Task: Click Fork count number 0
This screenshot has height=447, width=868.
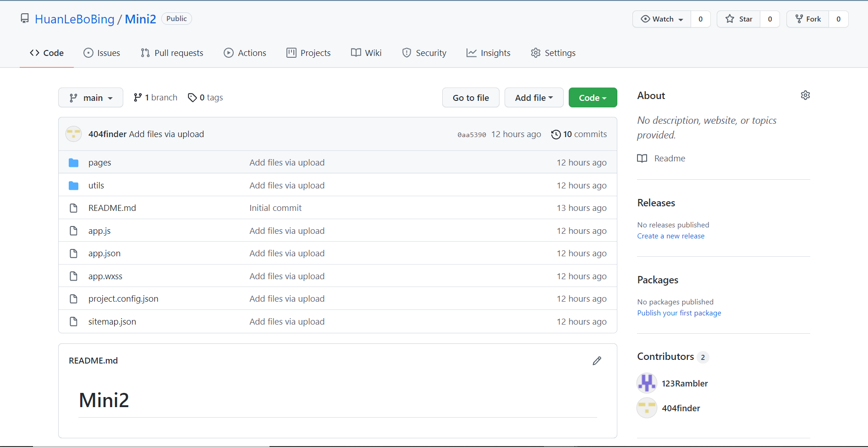Action: pyautogui.click(x=839, y=19)
